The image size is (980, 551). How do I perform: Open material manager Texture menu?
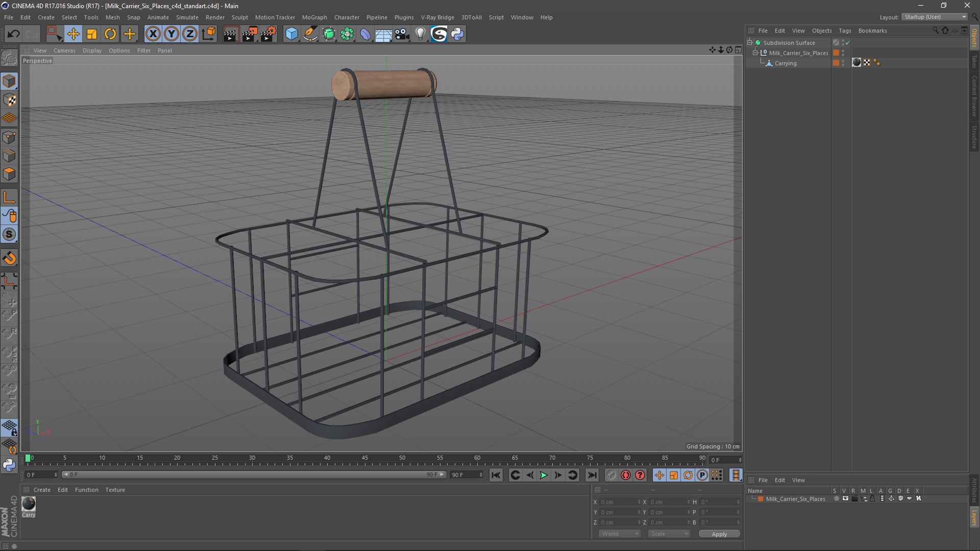(x=115, y=490)
